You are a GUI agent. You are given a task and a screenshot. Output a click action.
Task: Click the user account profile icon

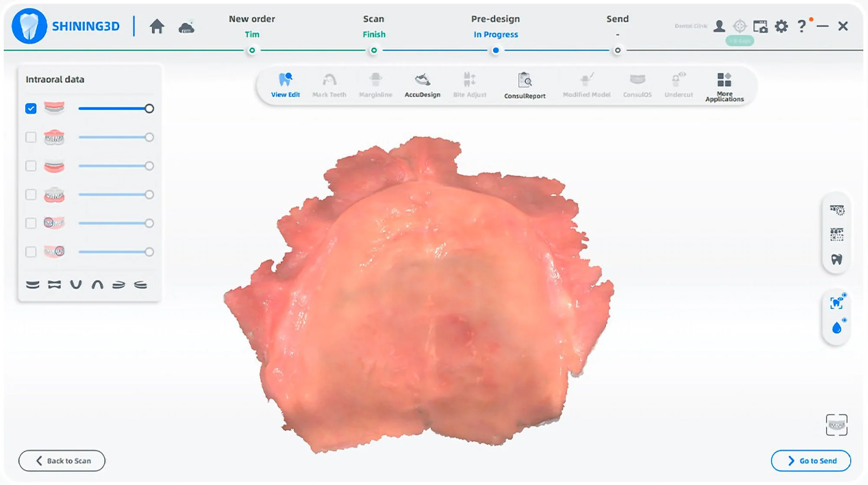pos(719,26)
